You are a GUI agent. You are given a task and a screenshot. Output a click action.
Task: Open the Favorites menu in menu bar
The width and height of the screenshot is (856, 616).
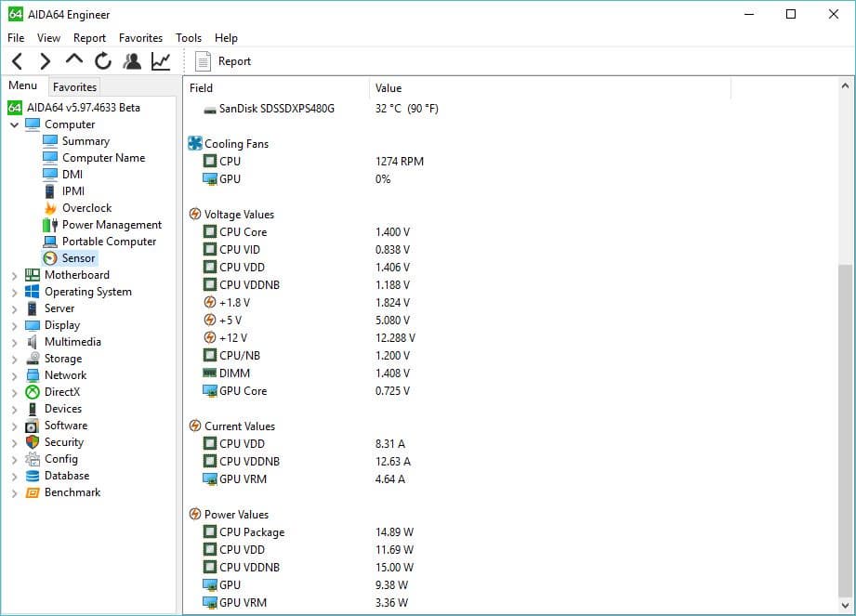click(x=141, y=38)
